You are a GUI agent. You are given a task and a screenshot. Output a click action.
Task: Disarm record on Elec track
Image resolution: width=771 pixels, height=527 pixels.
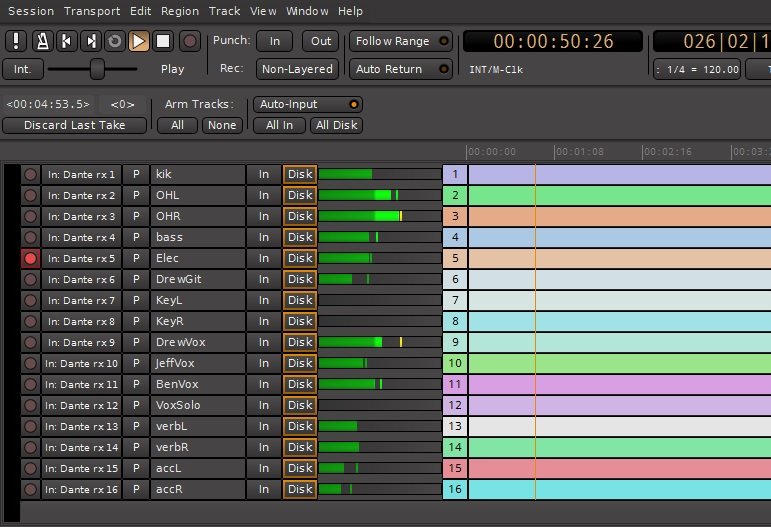(x=30, y=258)
